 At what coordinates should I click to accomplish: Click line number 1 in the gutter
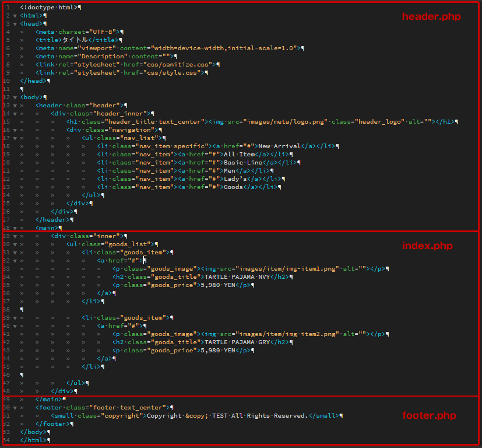[7, 8]
